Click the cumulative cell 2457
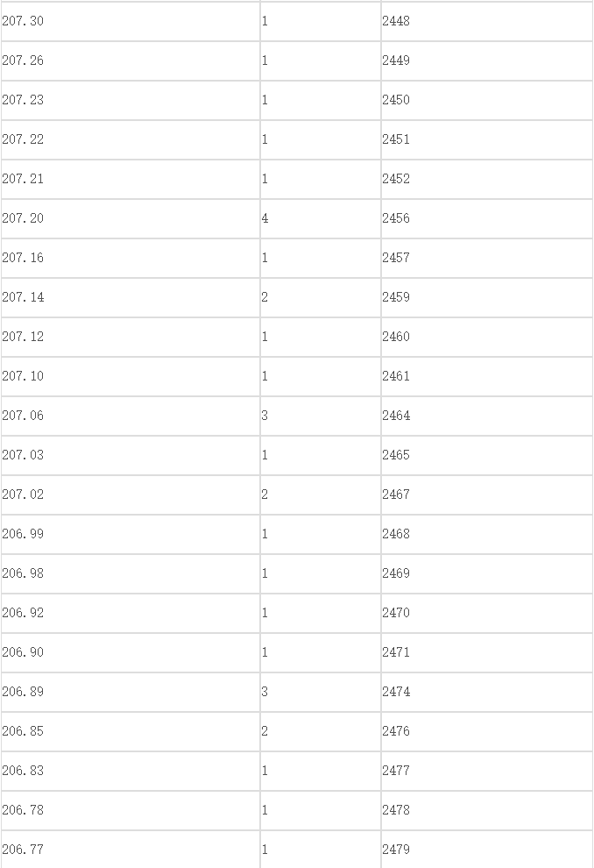 (486, 258)
